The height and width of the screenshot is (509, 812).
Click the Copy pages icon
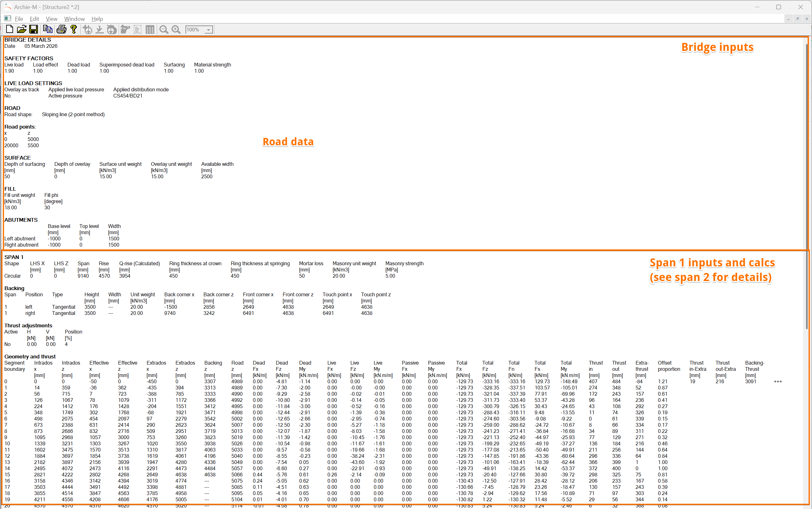click(x=48, y=30)
